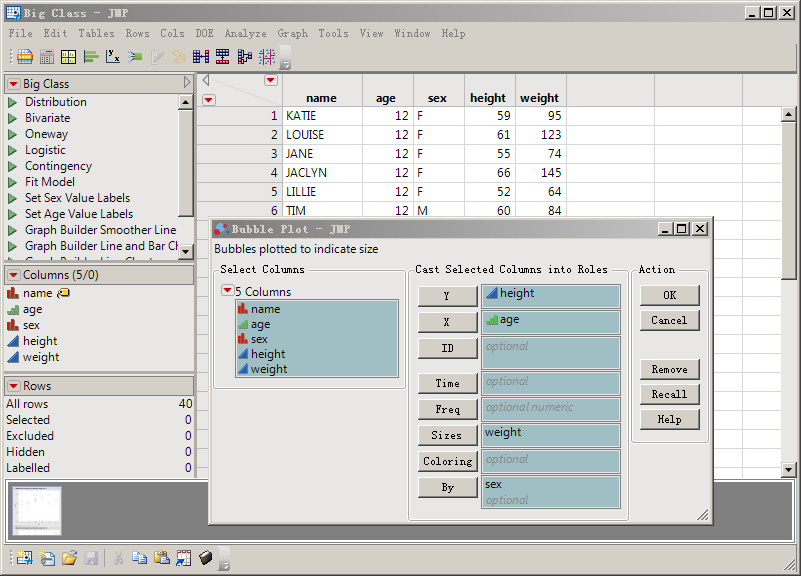Click Recall in the Action group
Image resolution: width=801 pixels, height=576 pixels.
(x=669, y=394)
